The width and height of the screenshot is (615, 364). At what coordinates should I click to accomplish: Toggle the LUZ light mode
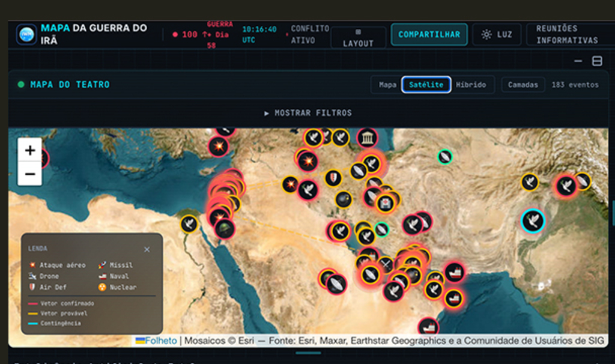tap(497, 34)
